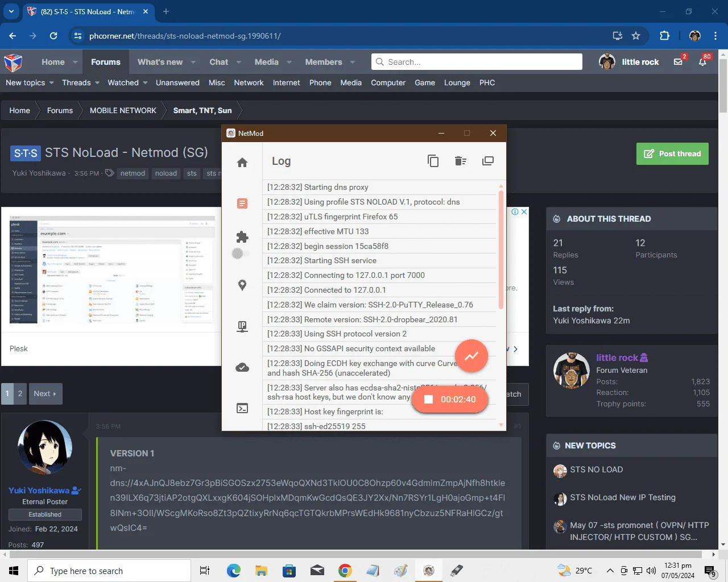This screenshot has height=582, width=728.
Task: Click the Windows taskbar search box
Action: (x=109, y=571)
